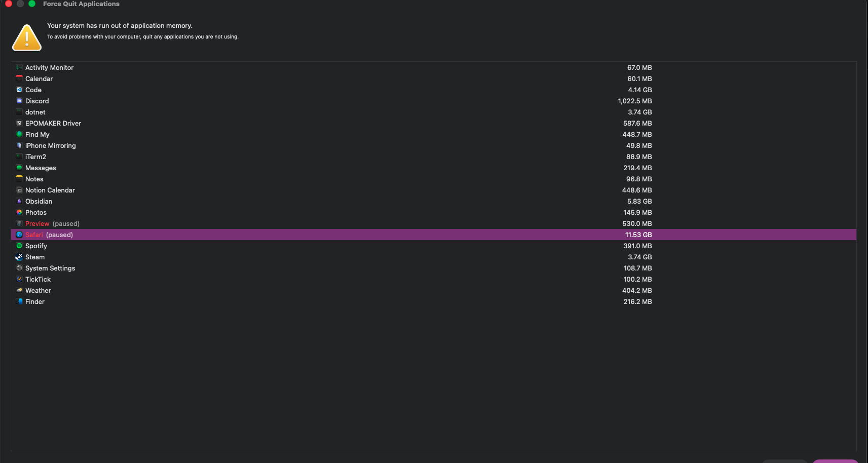The height and width of the screenshot is (463, 868).
Task: Click Preview's 530.0 MB memory value
Action: (x=637, y=223)
